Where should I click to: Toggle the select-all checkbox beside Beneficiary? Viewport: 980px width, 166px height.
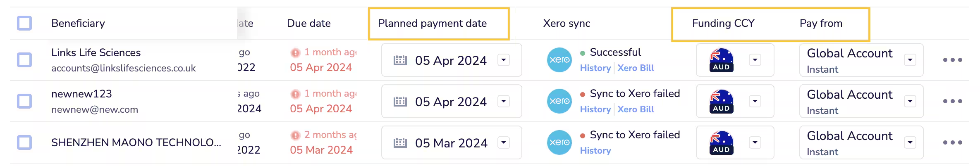pyautogui.click(x=24, y=23)
